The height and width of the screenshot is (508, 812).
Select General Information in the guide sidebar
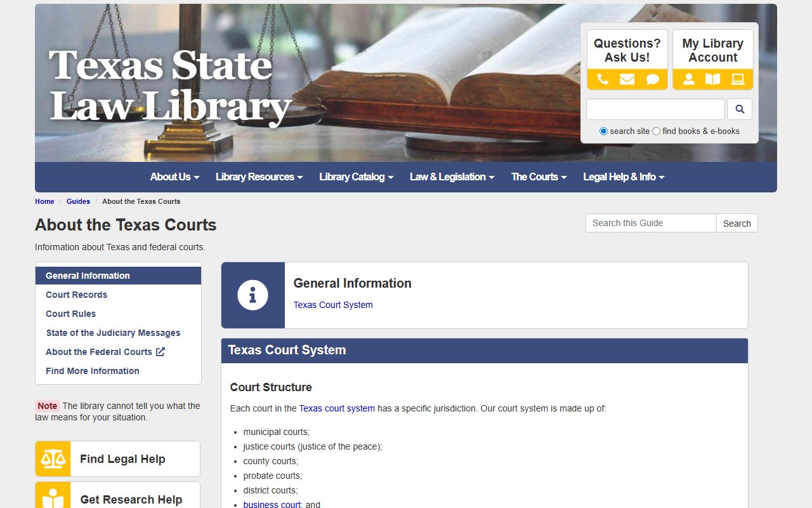[x=118, y=276]
